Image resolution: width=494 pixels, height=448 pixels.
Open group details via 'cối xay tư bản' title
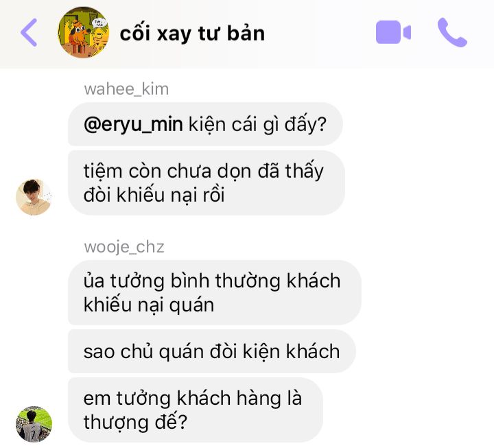[x=192, y=33]
